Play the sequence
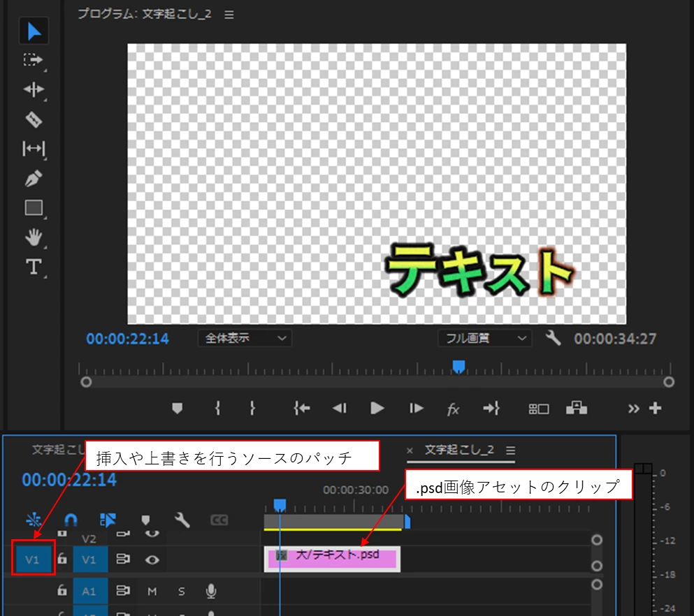Viewport: 694px width, 616px height. pos(377,408)
